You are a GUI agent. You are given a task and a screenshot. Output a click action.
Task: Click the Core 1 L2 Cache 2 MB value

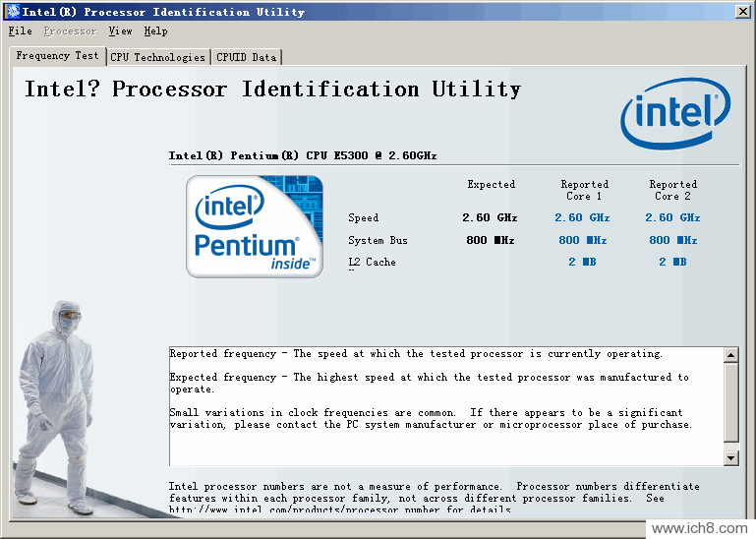tap(582, 262)
